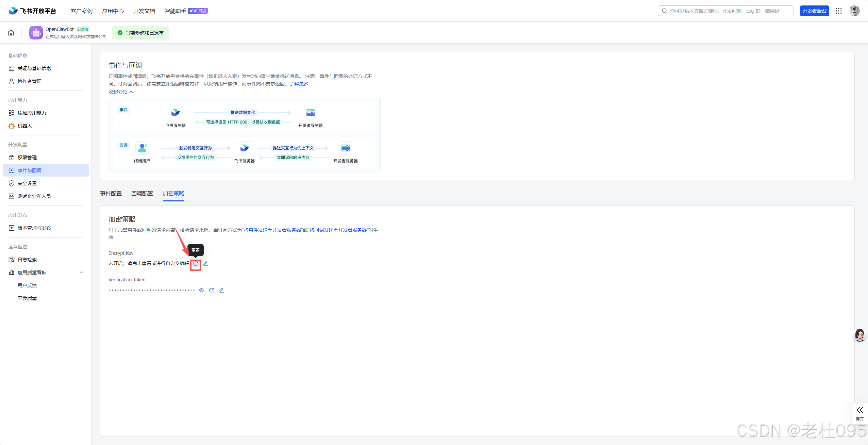Viewport: 868px width, 445px height.
Task: Click the user profile avatar
Action: pyautogui.click(x=854, y=11)
